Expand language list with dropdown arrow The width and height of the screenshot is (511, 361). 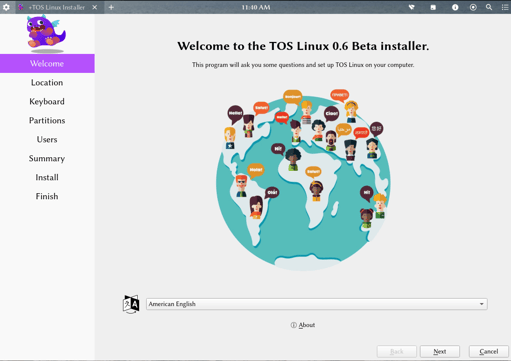[x=481, y=304]
